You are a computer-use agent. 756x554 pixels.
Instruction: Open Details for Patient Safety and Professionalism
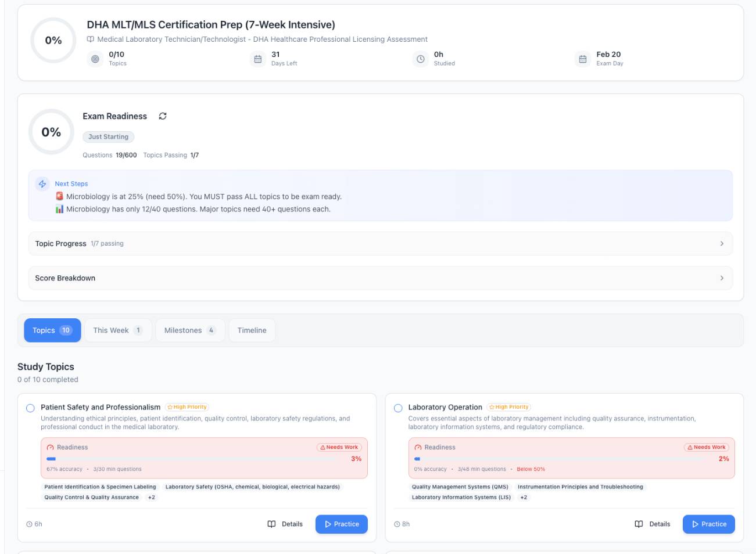pyautogui.click(x=285, y=524)
